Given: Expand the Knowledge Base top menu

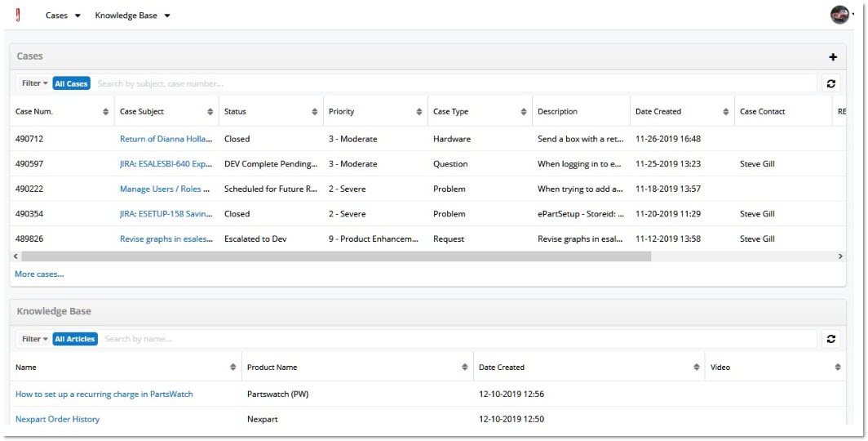Looking at the screenshot, I should pos(132,16).
